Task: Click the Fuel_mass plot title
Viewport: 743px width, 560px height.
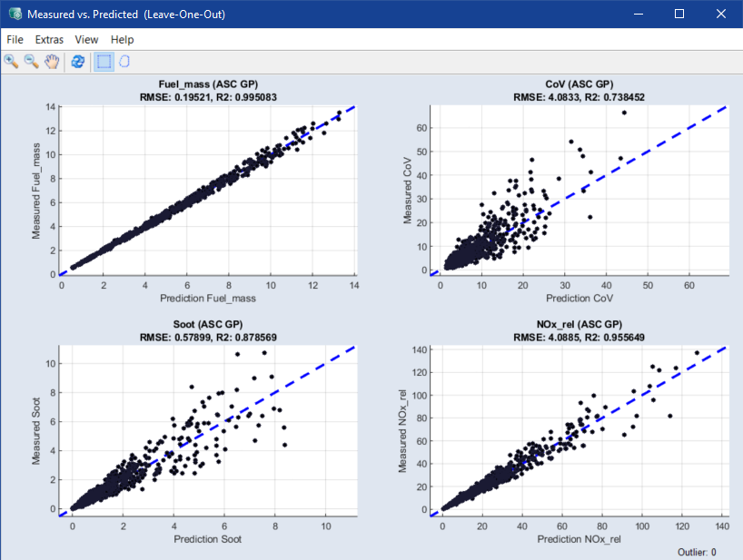Action: 208,84
